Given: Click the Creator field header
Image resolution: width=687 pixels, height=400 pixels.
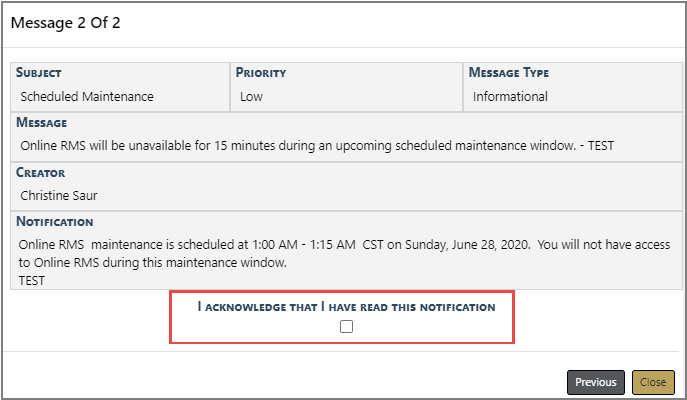Looking at the screenshot, I should coord(41,172).
